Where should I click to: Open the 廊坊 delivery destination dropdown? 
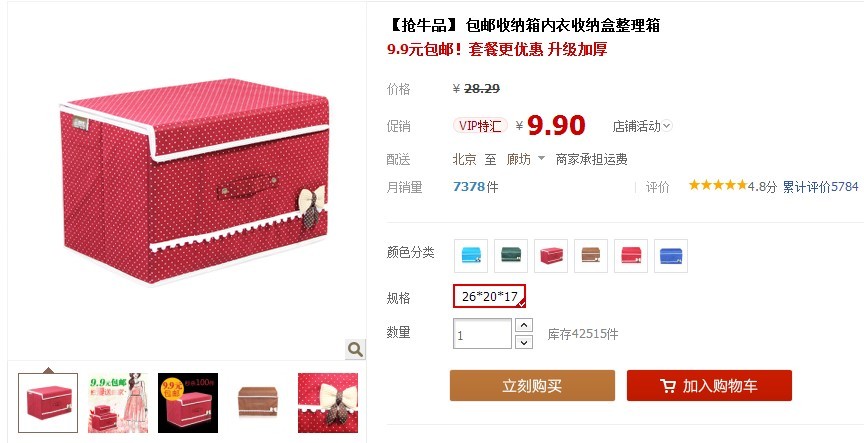[x=526, y=159]
